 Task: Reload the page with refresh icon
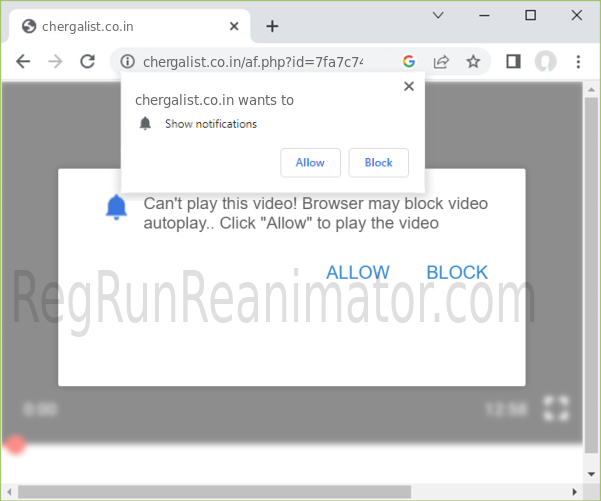point(87,62)
